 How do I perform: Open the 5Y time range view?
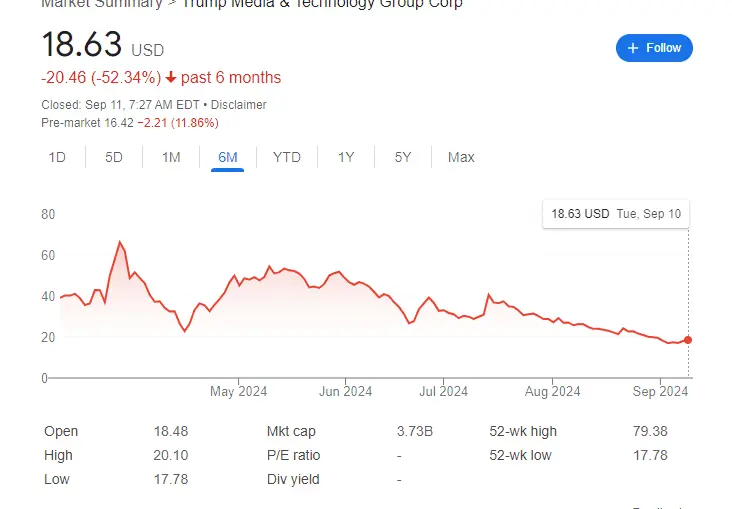point(403,157)
